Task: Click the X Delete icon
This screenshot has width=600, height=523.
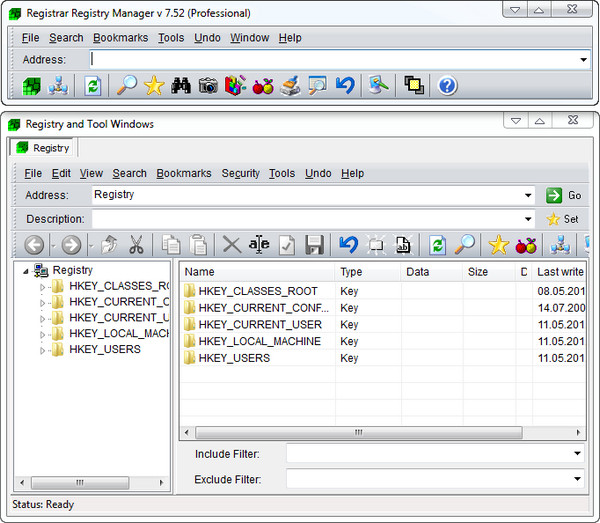Action: [232, 244]
